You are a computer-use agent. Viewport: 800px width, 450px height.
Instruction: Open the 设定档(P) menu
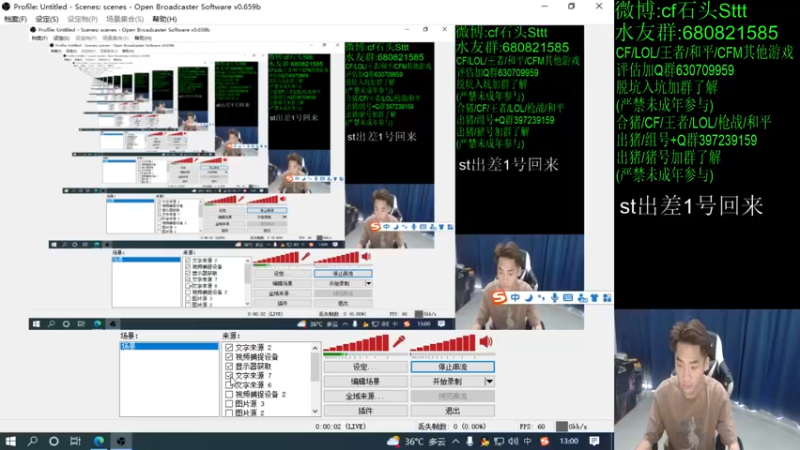[82, 19]
